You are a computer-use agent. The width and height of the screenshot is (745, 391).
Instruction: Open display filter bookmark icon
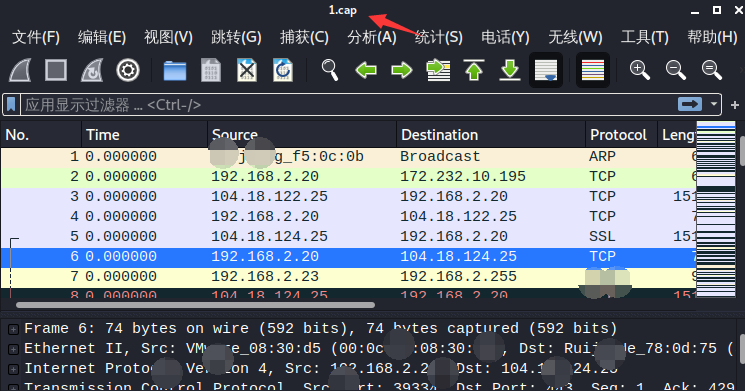(x=11, y=105)
